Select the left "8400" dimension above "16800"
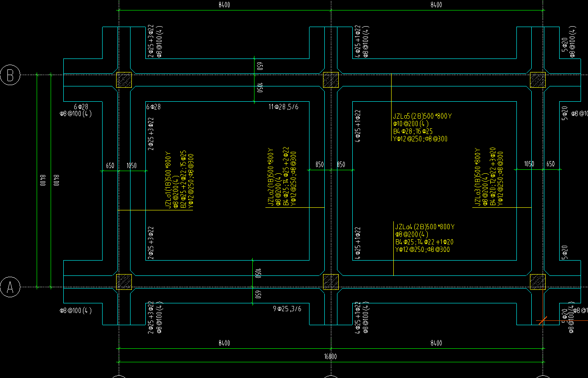This screenshot has width=588, height=378. [x=224, y=344]
